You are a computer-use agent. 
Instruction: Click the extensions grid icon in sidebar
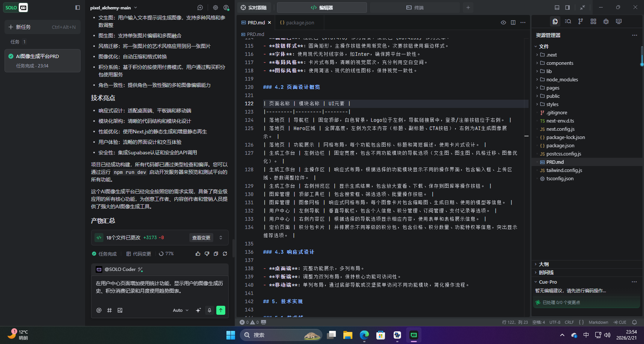pyautogui.click(x=593, y=21)
